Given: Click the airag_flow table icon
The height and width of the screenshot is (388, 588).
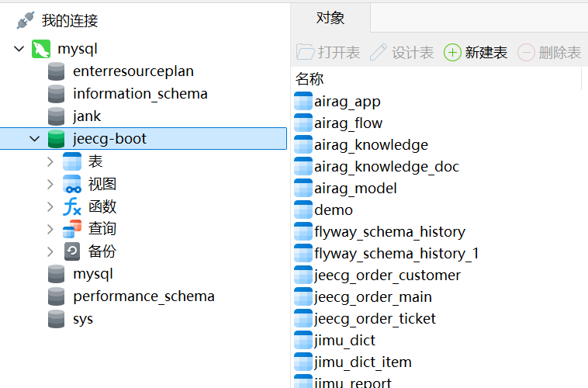Looking at the screenshot, I should click(x=303, y=123).
